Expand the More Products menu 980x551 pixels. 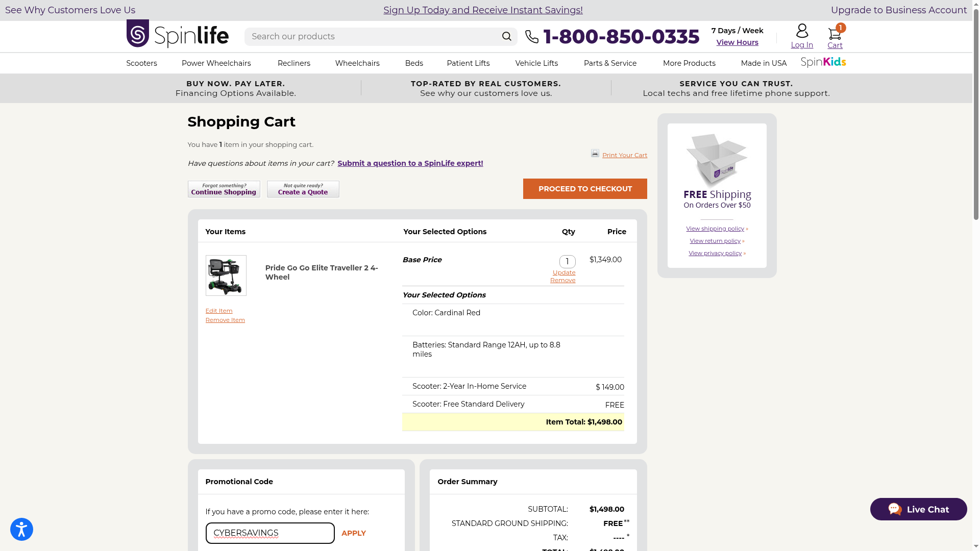tap(689, 63)
